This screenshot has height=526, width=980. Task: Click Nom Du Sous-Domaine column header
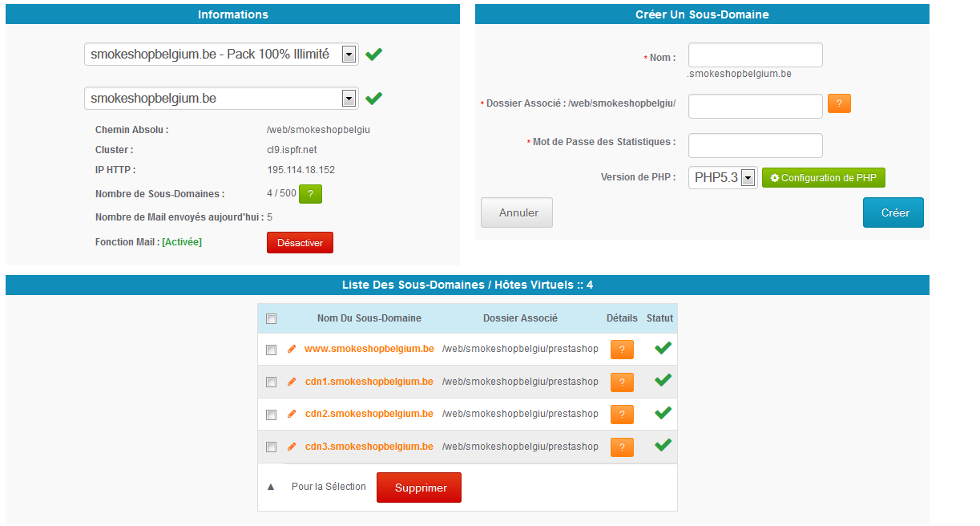pos(369,318)
